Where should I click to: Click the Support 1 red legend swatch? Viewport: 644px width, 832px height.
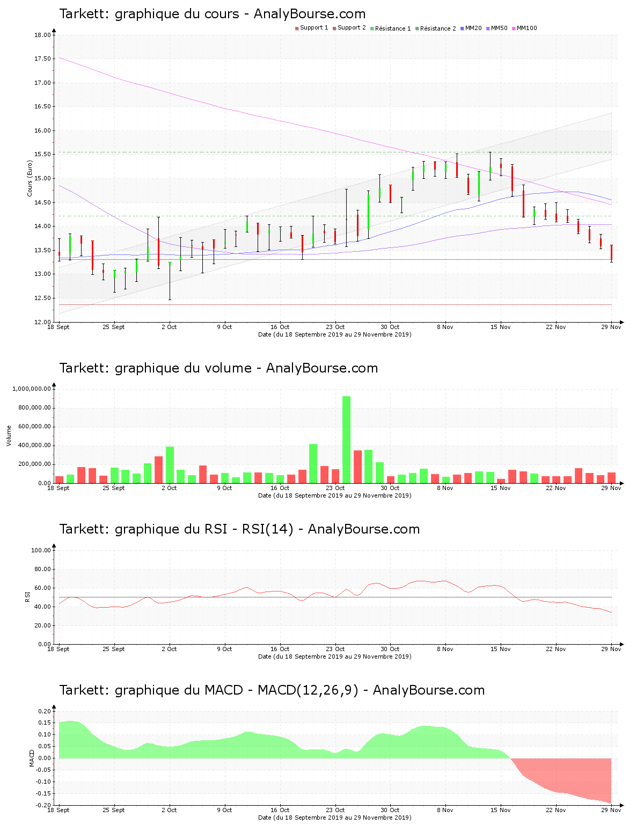point(297,28)
